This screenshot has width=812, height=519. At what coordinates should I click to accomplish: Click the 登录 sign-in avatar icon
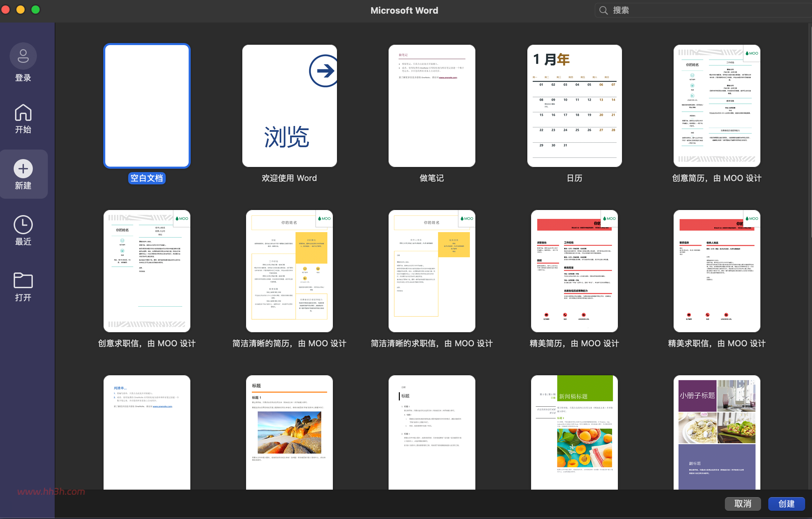tap(23, 56)
